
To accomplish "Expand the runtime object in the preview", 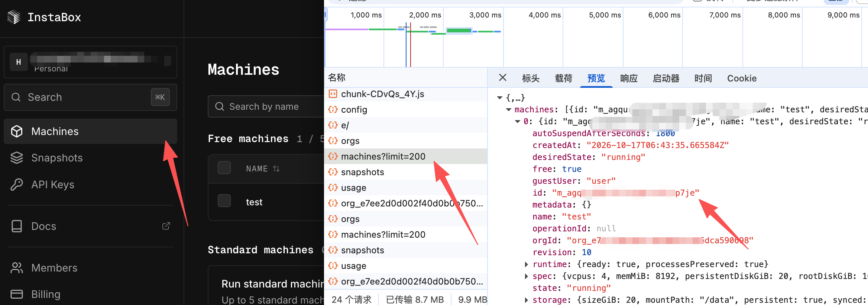I will coord(527,264).
